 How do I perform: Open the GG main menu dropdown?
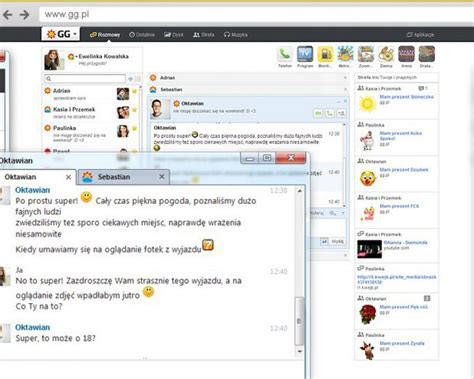point(61,34)
